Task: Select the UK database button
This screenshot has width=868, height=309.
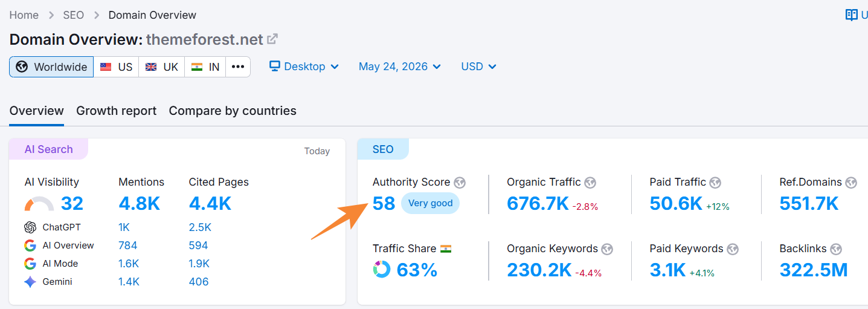Action: [161, 67]
